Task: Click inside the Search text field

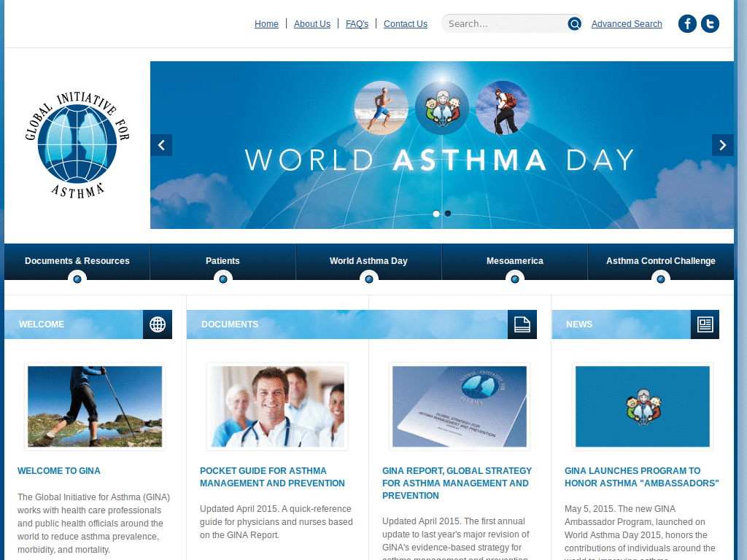Action: click(505, 24)
